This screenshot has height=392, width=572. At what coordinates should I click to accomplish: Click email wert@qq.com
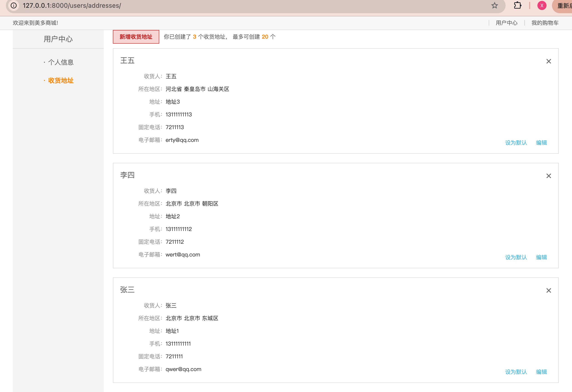(183, 255)
